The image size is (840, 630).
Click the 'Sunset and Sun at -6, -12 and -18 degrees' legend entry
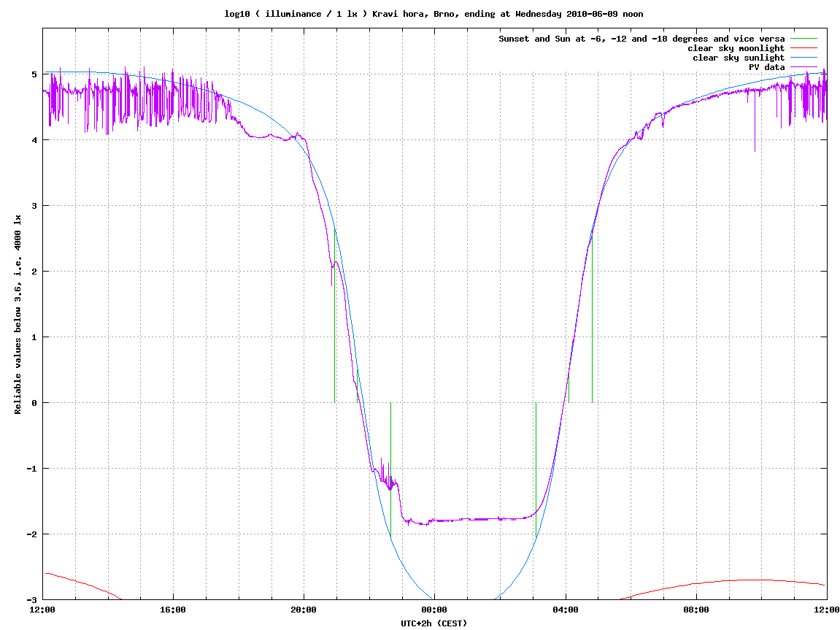point(641,39)
